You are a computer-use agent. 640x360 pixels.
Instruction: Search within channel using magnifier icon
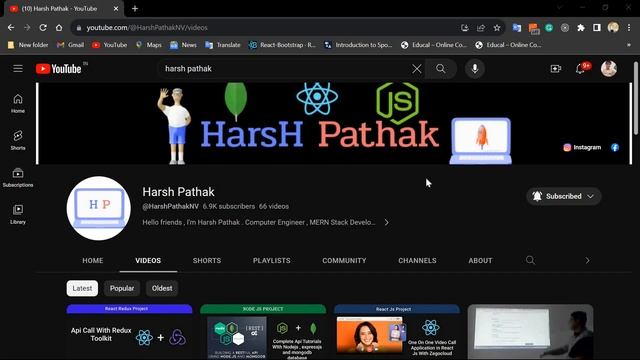point(530,260)
